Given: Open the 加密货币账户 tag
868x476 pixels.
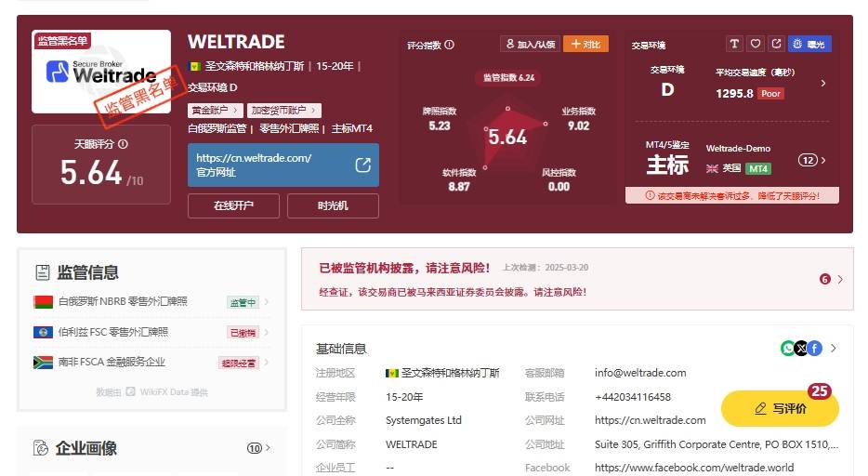Looking at the screenshot, I should (x=283, y=110).
